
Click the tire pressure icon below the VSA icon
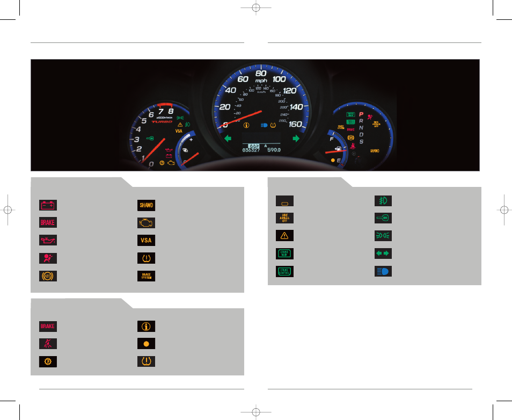147,258
